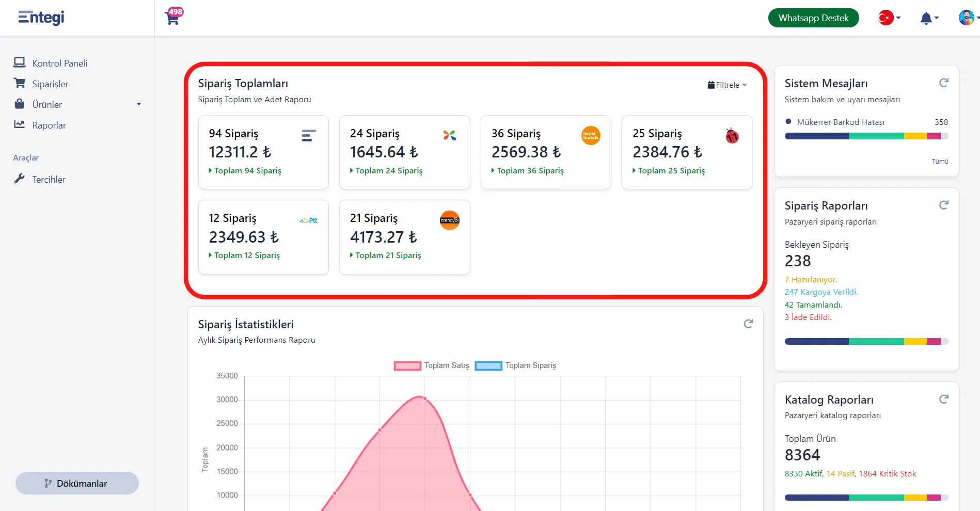
Task: Click the ladybug icon on 25 Sipariş card
Action: (x=732, y=136)
